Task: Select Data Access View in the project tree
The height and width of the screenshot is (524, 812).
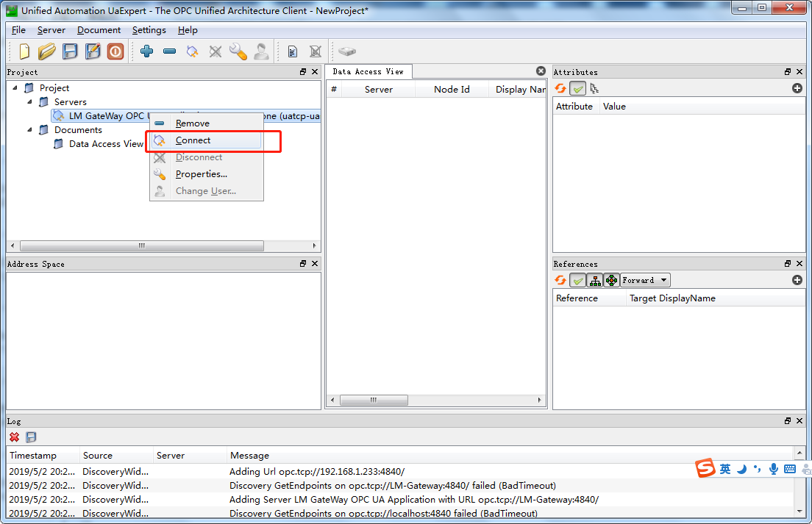Action: tap(106, 144)
